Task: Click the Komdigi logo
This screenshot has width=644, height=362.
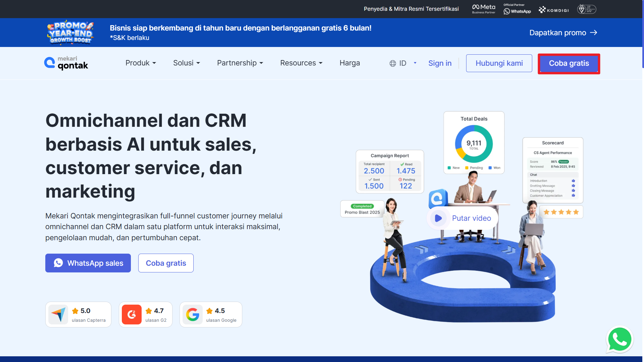Action: (x=553, y=10)
